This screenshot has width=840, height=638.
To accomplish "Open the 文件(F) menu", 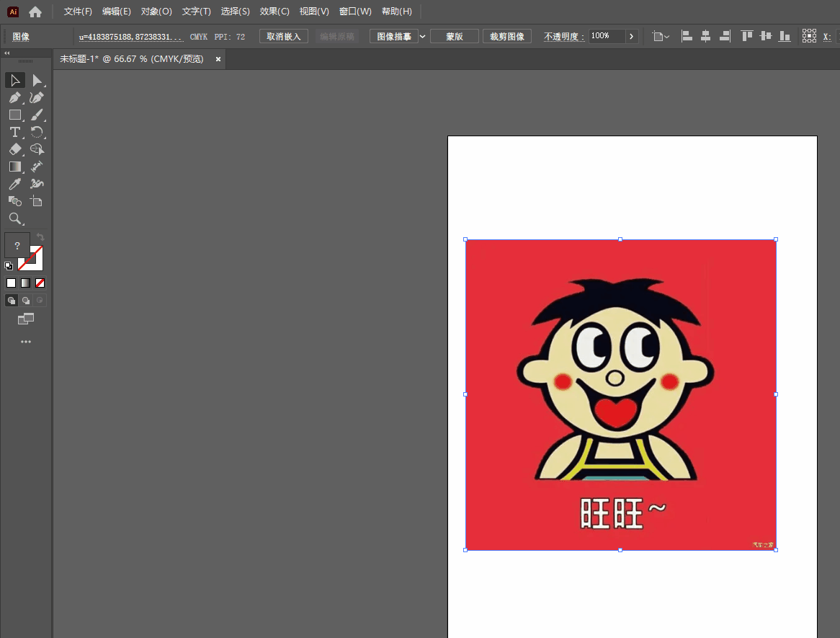I will [x=78, y=12].
